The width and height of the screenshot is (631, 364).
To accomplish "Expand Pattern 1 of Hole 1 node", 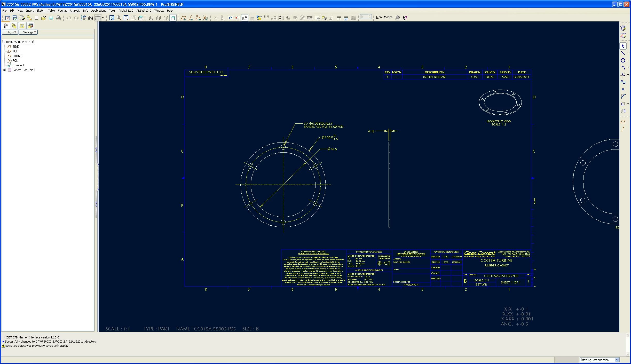I will (4, 70).
